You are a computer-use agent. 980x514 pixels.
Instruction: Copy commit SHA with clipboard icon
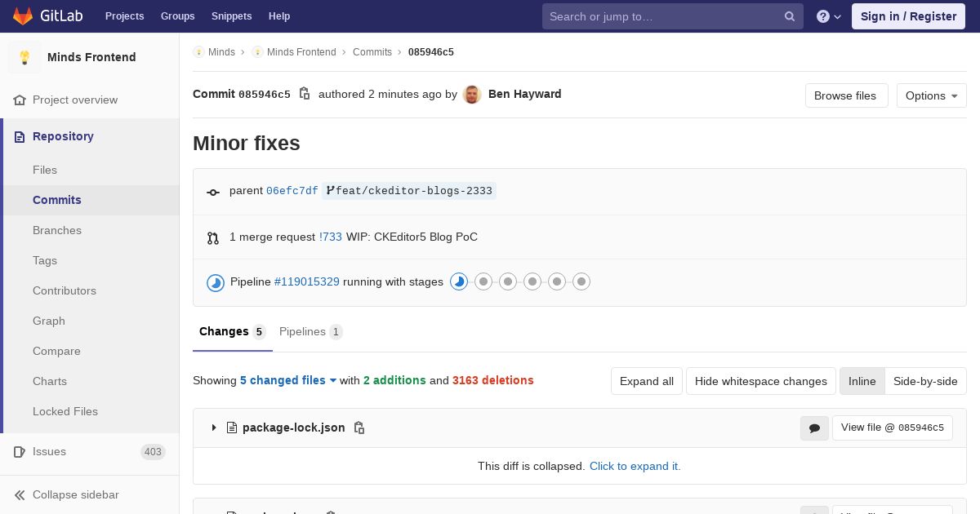(x=305, y=94)
